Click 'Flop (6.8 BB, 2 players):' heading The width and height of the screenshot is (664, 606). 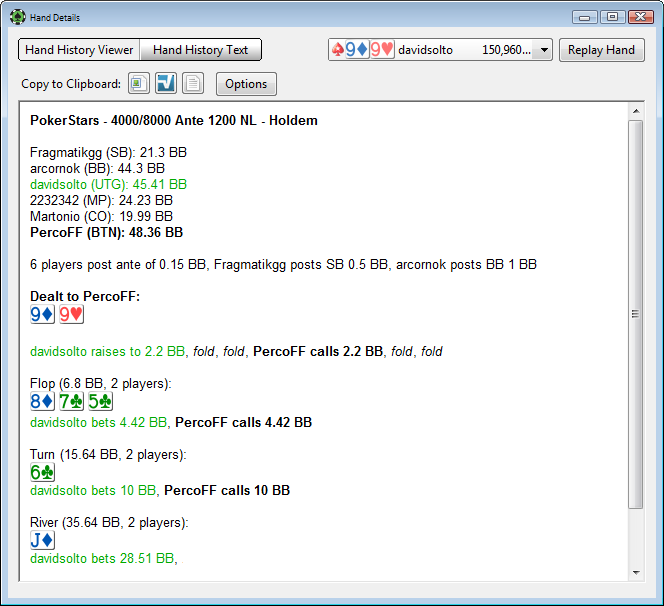(101, 384)
